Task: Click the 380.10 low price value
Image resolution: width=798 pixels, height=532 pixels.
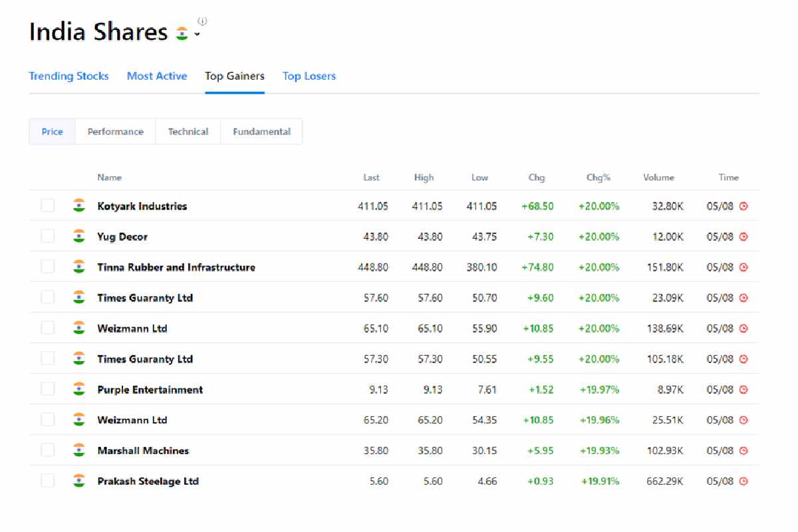Action: point(482,267)
